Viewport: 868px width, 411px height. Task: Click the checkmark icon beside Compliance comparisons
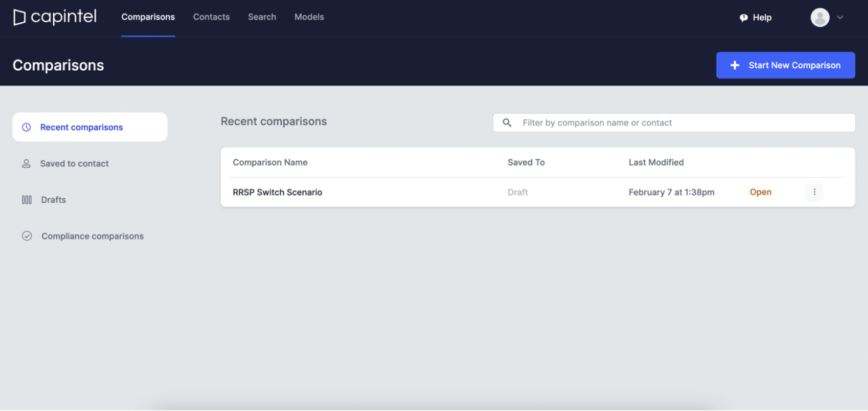click(x=27, y=236)
